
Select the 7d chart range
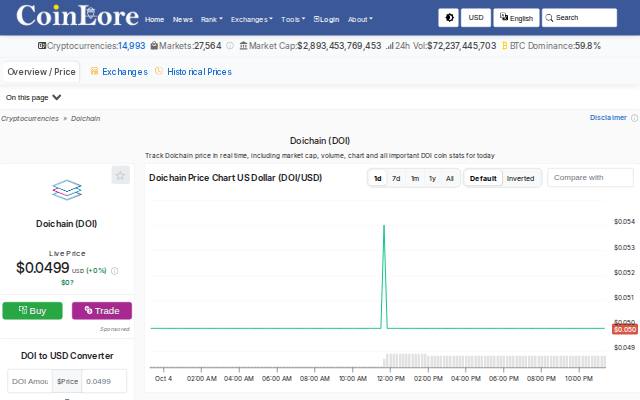click(396, 178)
